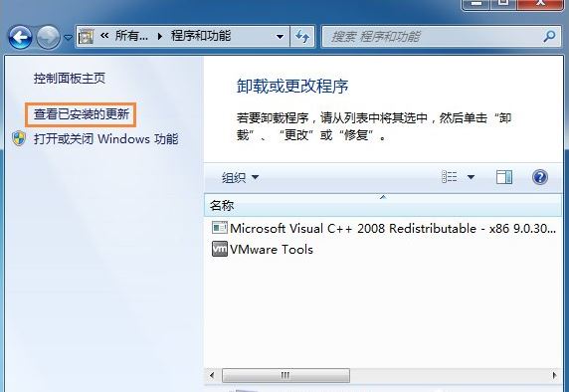The height and width of the screenshot is (392, 569).
Task: Click the horizontal scrollbar left arrow
Action: [212, 375]
